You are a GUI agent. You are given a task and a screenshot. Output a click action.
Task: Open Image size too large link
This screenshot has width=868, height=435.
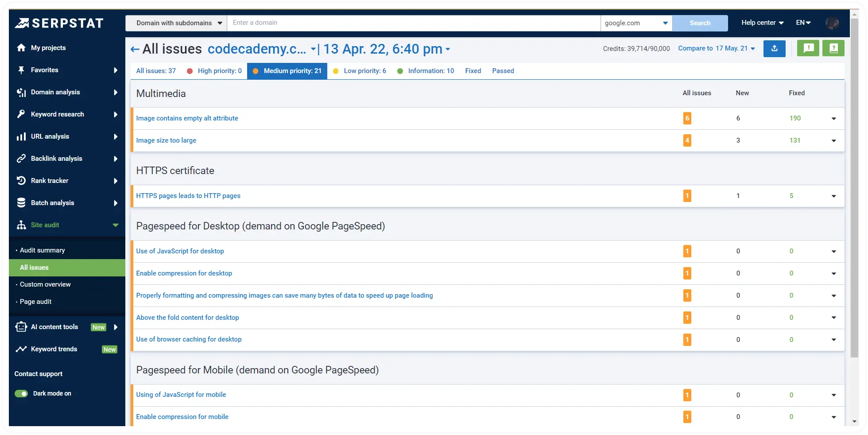(x=166, y=140)
